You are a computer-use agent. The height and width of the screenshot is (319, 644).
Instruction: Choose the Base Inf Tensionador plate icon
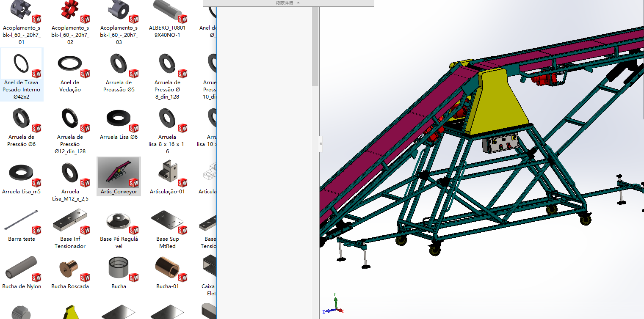[70, 221]
